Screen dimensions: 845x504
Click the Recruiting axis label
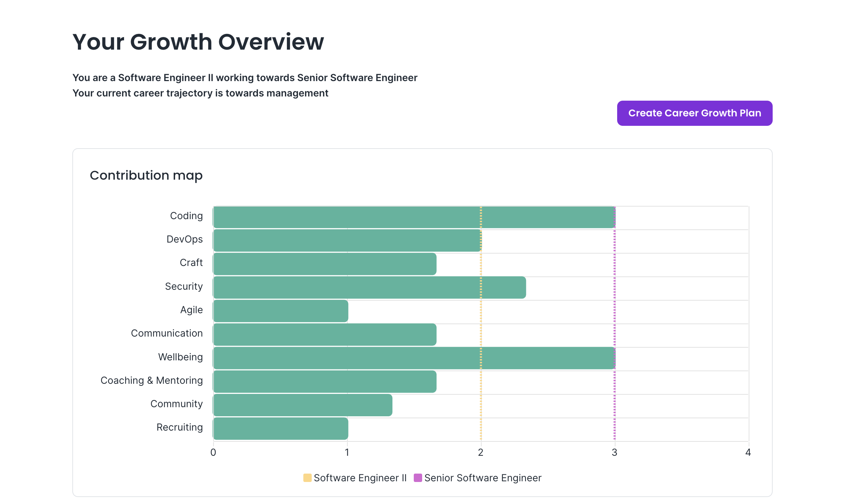(x=180, y=427)
